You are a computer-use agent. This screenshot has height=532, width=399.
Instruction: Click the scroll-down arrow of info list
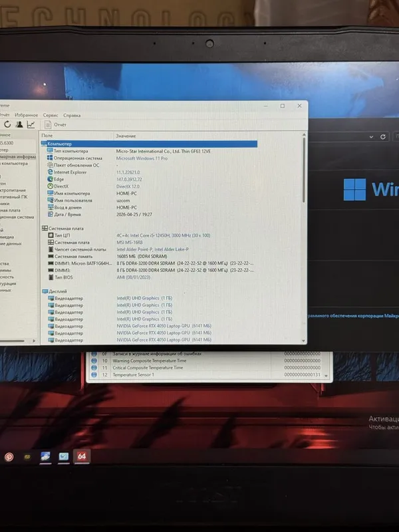304,340
